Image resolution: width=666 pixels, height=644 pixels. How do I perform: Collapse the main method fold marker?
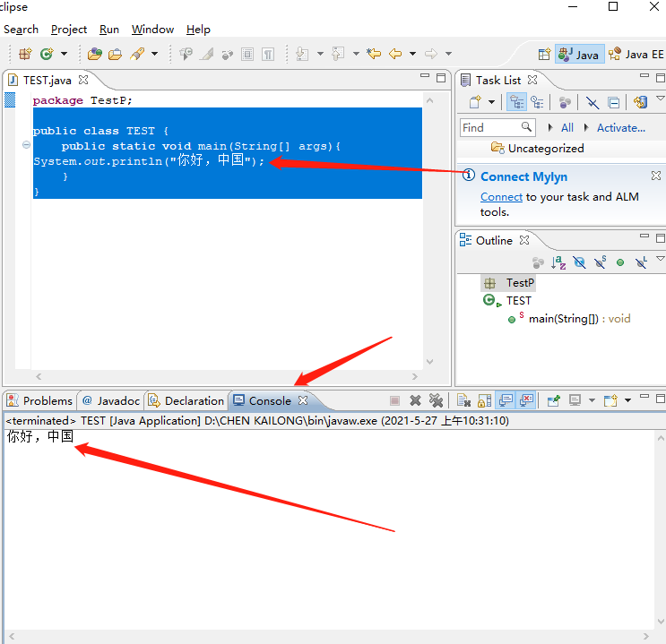pos(26,145)
